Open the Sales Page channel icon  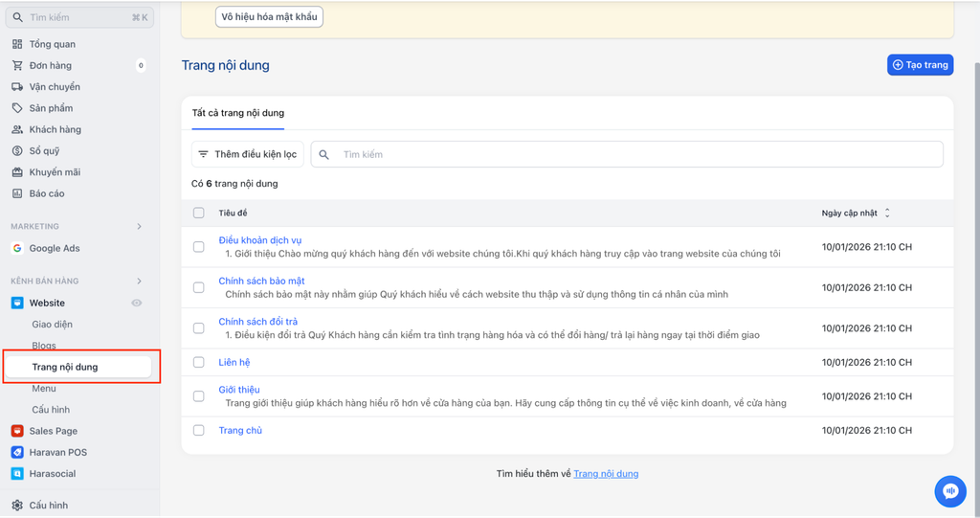tap(17, 431)
